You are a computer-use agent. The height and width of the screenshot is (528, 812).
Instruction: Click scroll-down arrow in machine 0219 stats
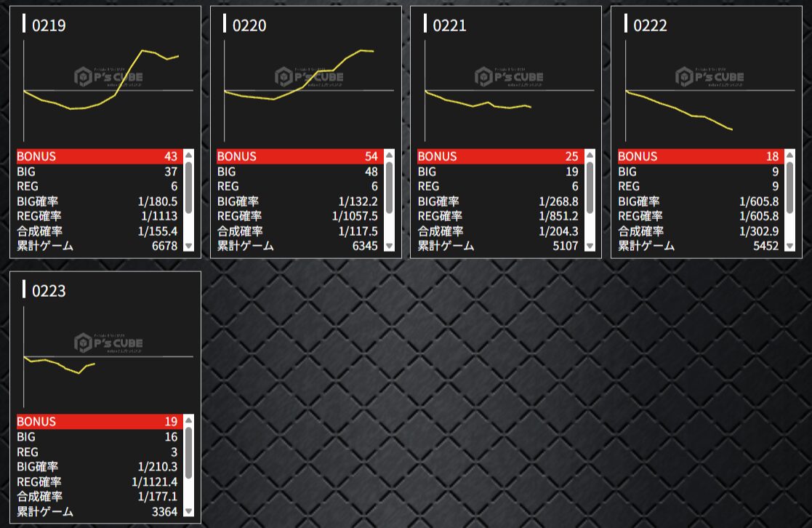[x=189, y=247]
